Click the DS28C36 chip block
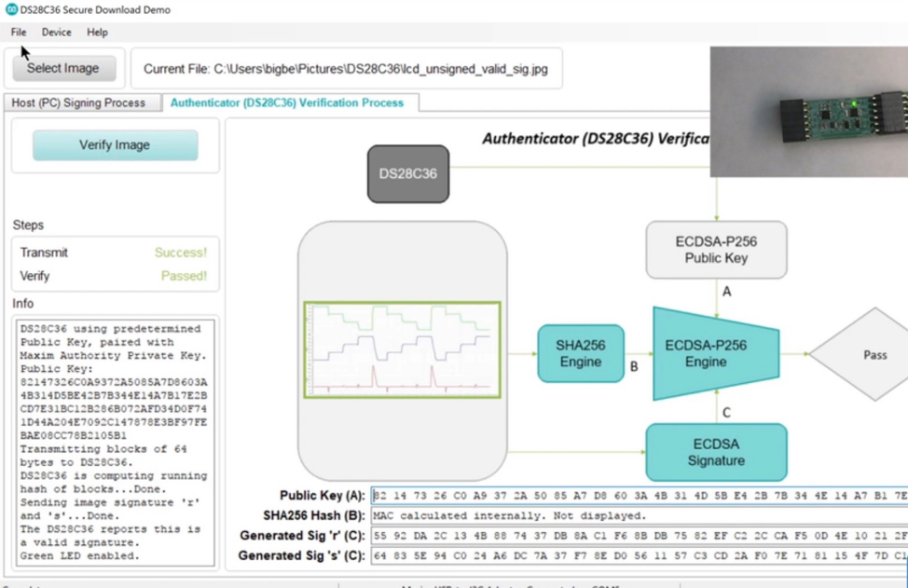Screen dimensions: 908x588 click(408, 173)
